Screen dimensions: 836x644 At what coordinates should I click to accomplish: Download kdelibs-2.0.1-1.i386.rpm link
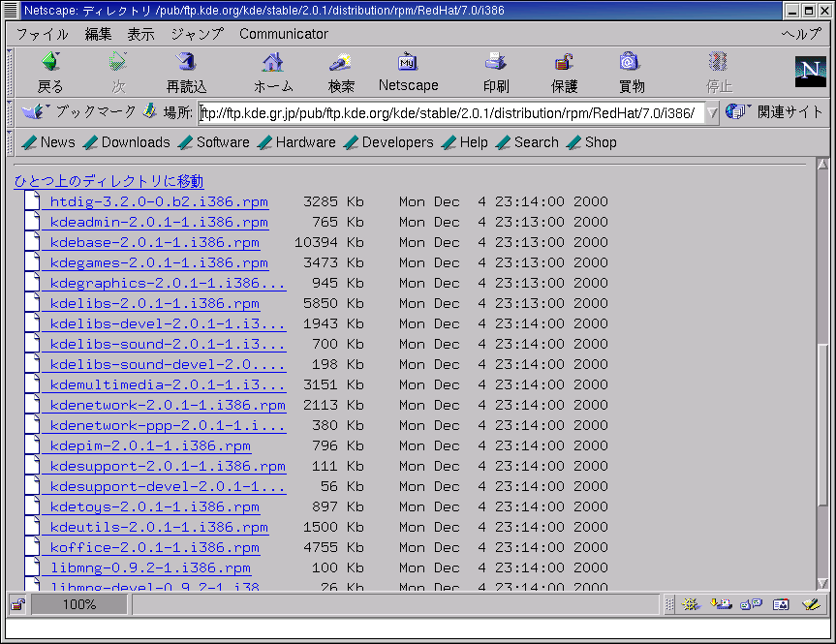click(155, 303)
